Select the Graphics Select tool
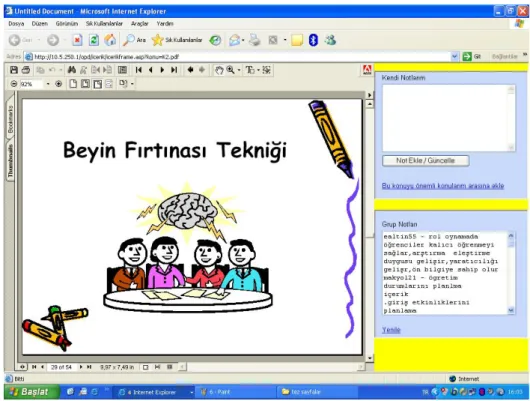530x401 pixels. coord(267,70)
